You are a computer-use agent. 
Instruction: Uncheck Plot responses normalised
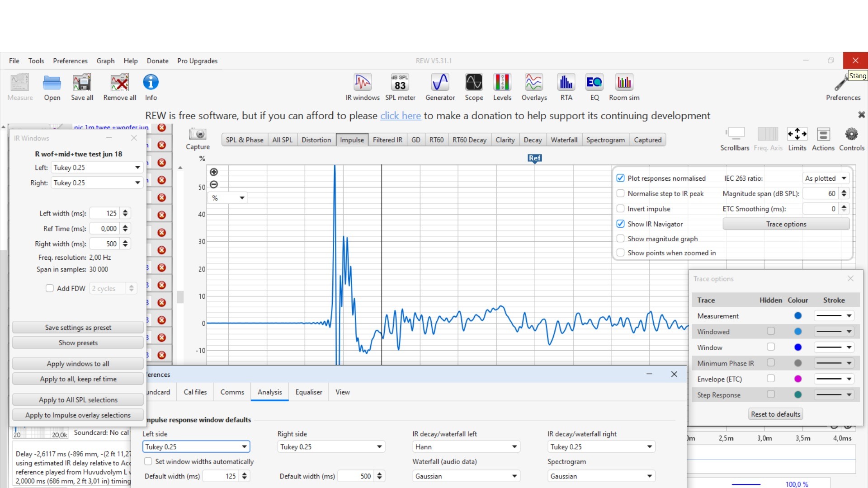[x=621, y=178]
